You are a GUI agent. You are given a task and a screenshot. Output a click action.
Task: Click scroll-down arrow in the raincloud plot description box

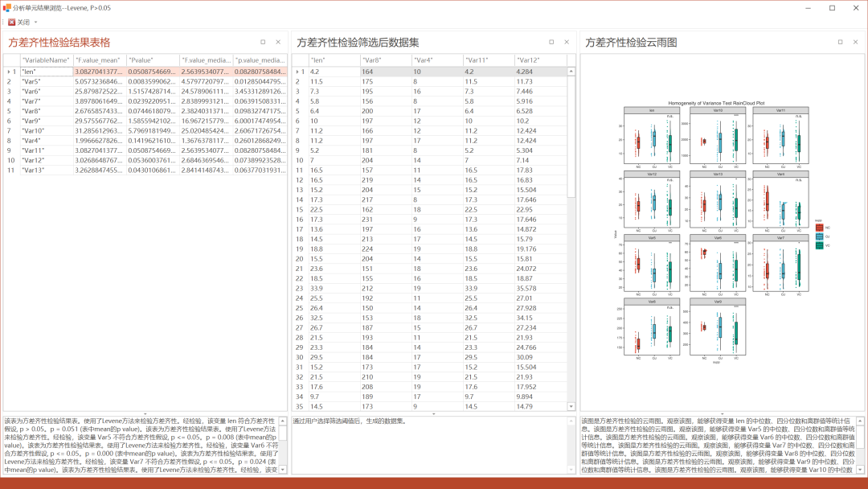860,470
